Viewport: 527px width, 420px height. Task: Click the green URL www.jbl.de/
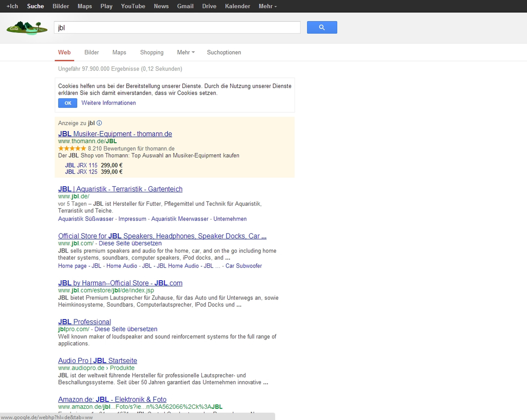(73, 196)
